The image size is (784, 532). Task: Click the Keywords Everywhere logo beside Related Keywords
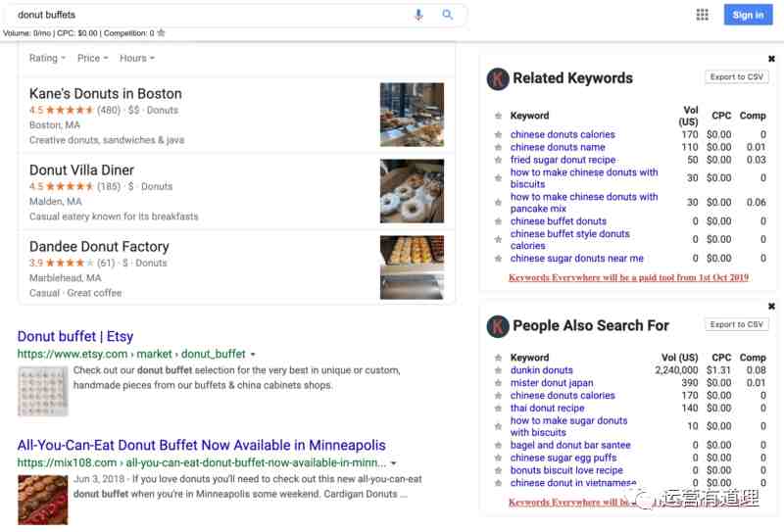pyautogui.click(x=498, y=78)
